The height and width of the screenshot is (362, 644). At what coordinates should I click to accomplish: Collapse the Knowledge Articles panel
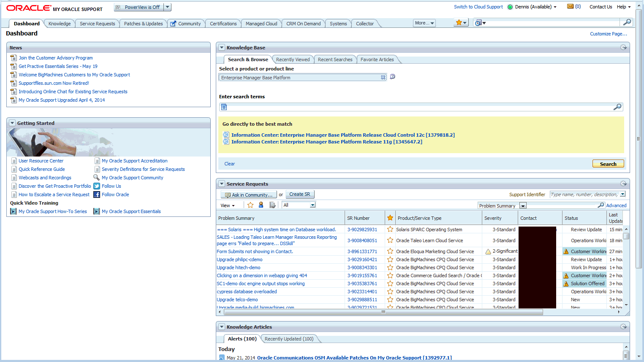point(222,327)
